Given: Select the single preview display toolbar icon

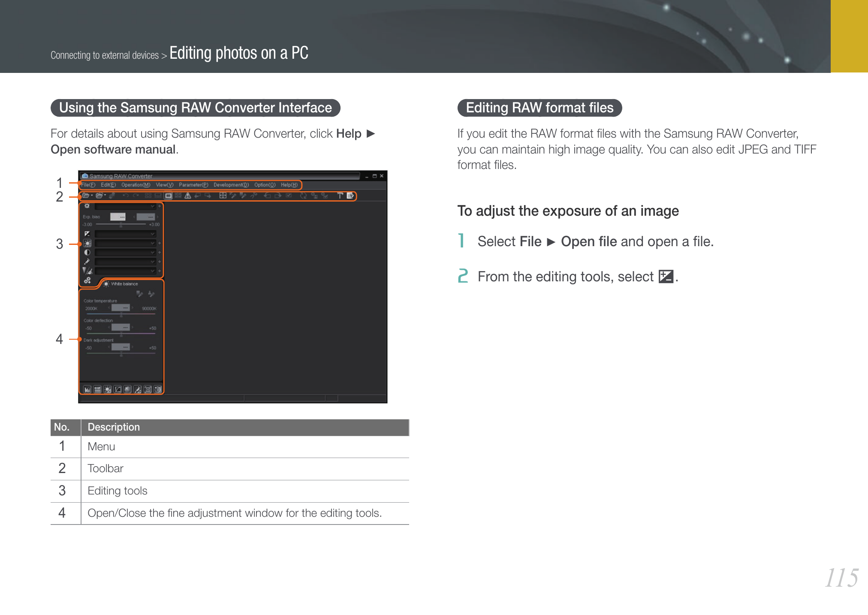Looking at the screenshot, I should [x=169, y=196].
